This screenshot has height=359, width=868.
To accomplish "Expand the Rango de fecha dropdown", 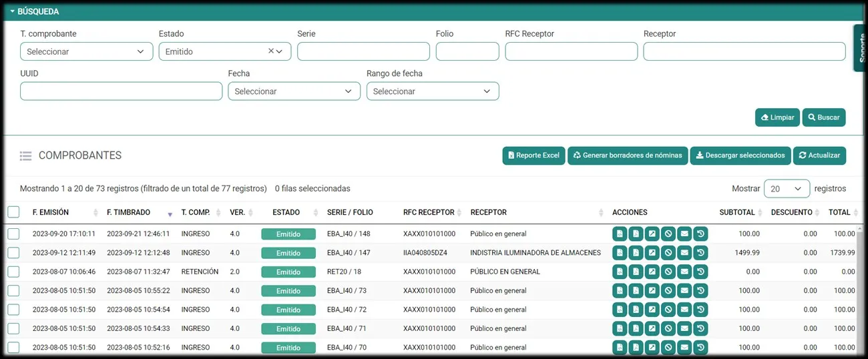I will pos(432,91).
